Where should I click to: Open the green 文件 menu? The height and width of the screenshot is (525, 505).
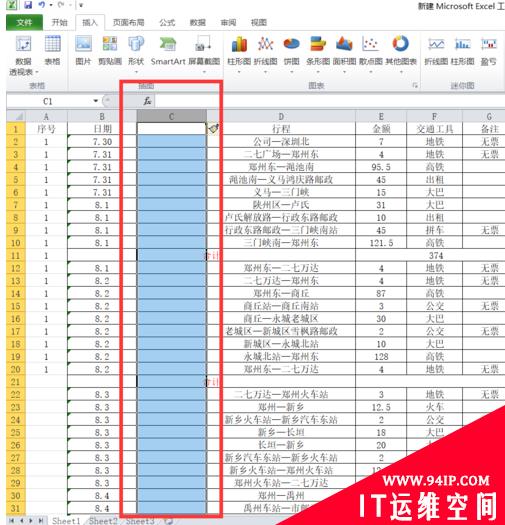point(24,22)
